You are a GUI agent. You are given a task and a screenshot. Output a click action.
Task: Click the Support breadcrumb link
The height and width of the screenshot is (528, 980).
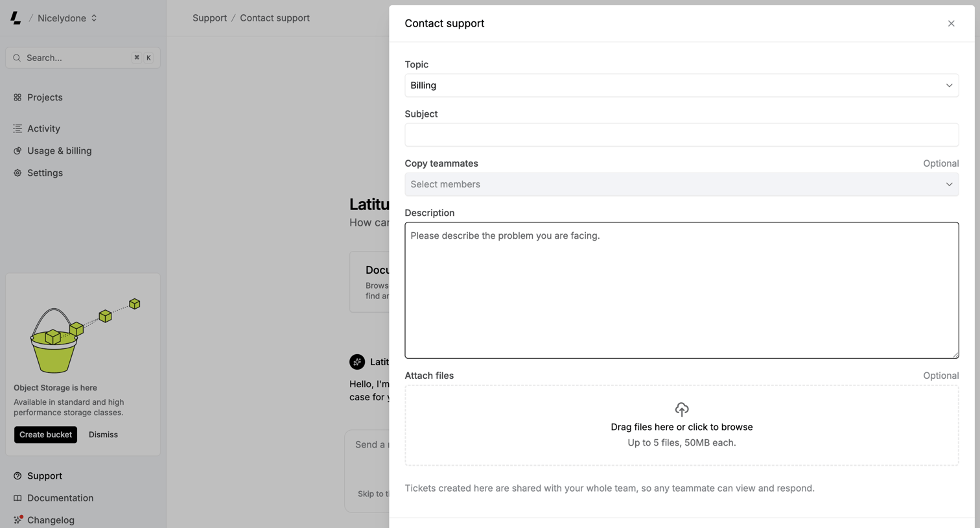(209, 18)
